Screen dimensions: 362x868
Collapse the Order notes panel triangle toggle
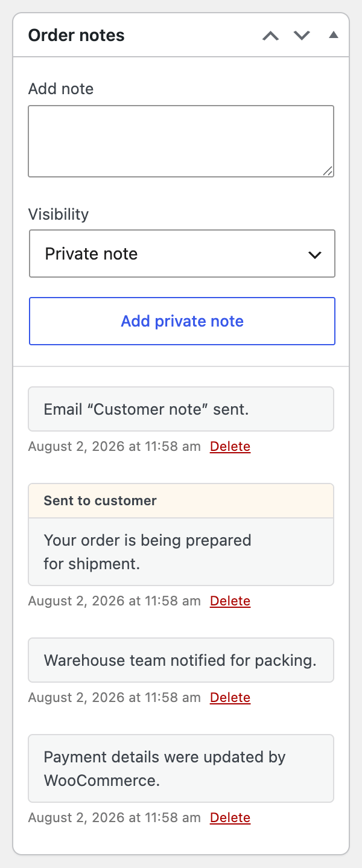[x=334, y=35]
